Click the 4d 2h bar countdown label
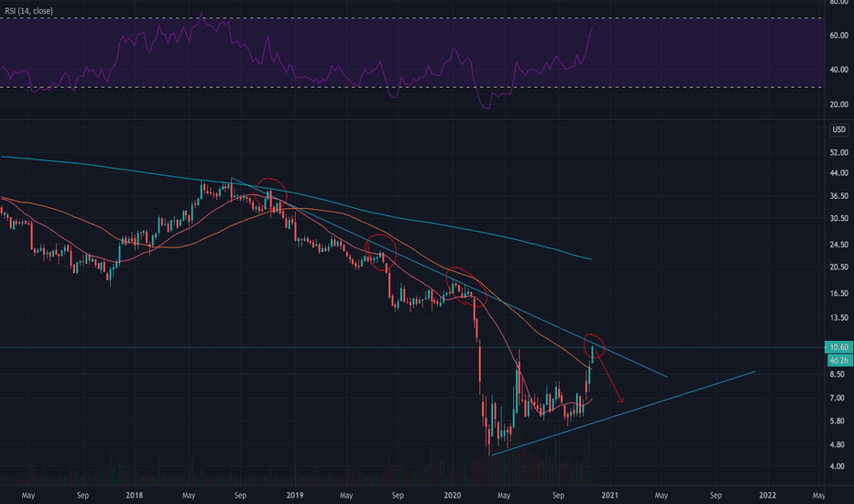854x504 pixels. [x=838, y=360]
